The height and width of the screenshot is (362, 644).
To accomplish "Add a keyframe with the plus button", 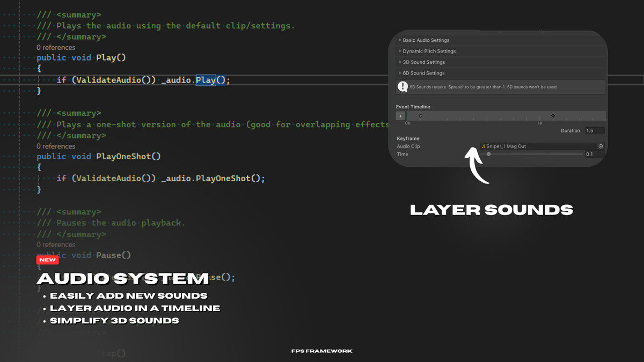I will (400, 115).
